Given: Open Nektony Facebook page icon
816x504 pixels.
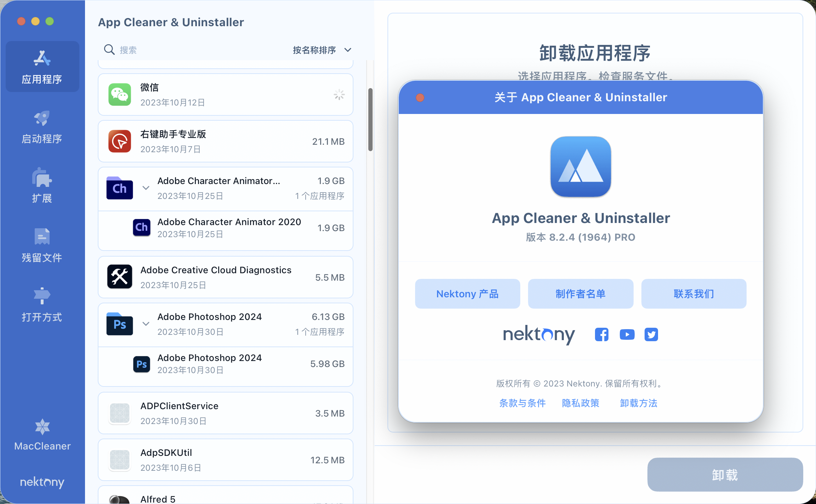Looking at the screenshot, I should point(602,334).
